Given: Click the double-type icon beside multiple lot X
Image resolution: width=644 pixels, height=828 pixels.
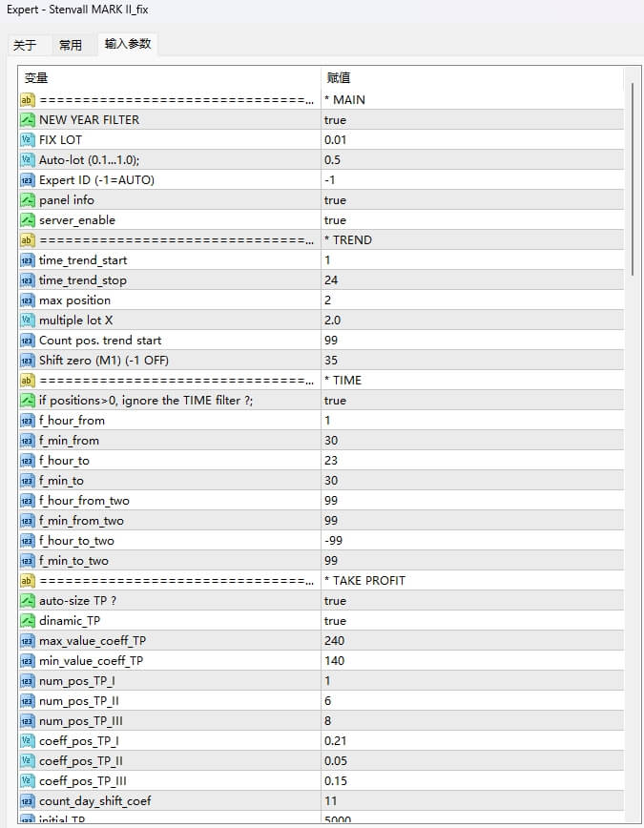Looking at the screenshot, I should tap(28, 321).
